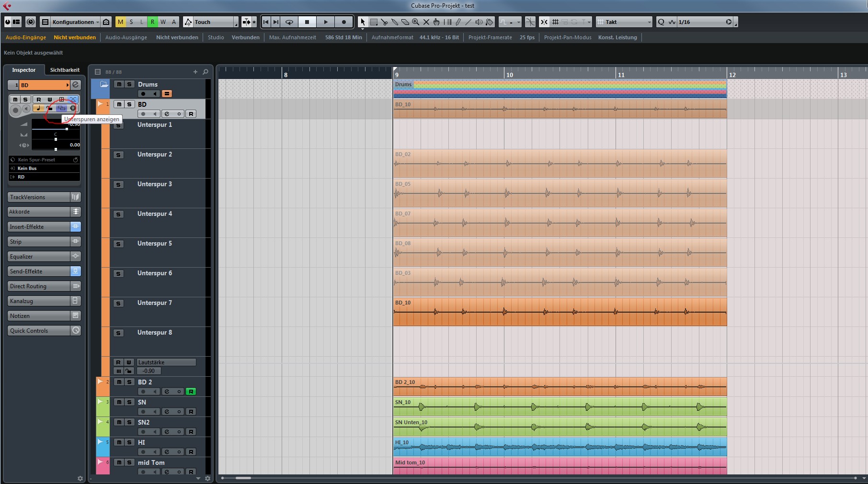Viewport: 868px width, 484px height.
Task: Select the Range Selection tool
Action: [x=374, y=22]
